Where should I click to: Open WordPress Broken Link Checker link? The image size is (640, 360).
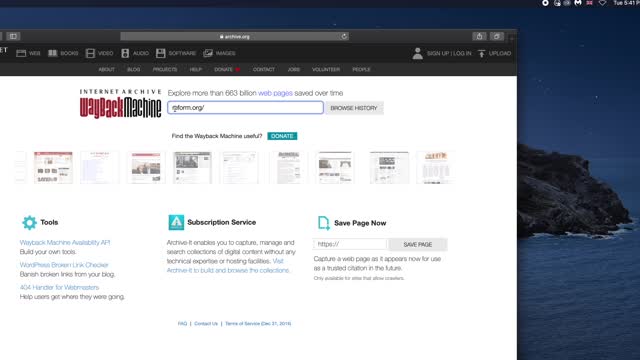64,265
